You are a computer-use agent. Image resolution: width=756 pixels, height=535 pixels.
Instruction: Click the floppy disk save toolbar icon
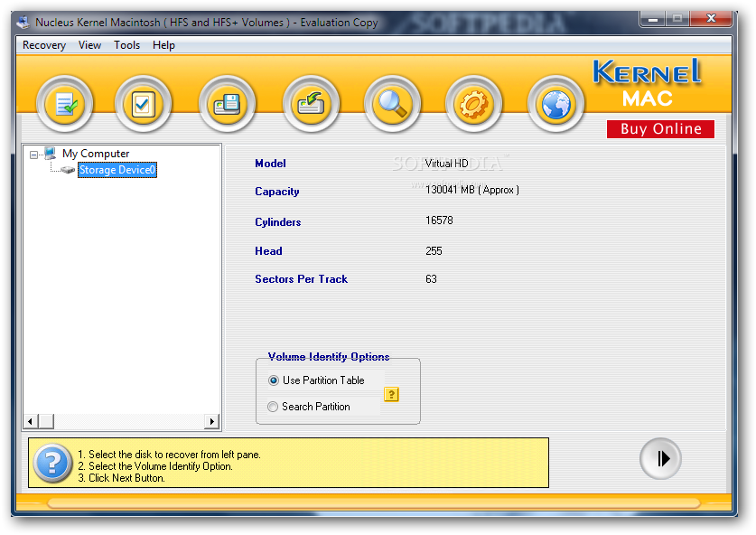(227, 104)
